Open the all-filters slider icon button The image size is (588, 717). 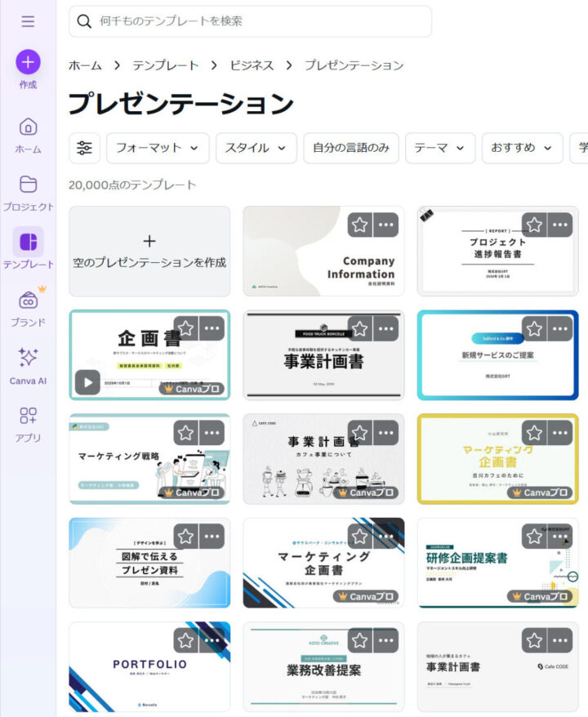[84, 148]
